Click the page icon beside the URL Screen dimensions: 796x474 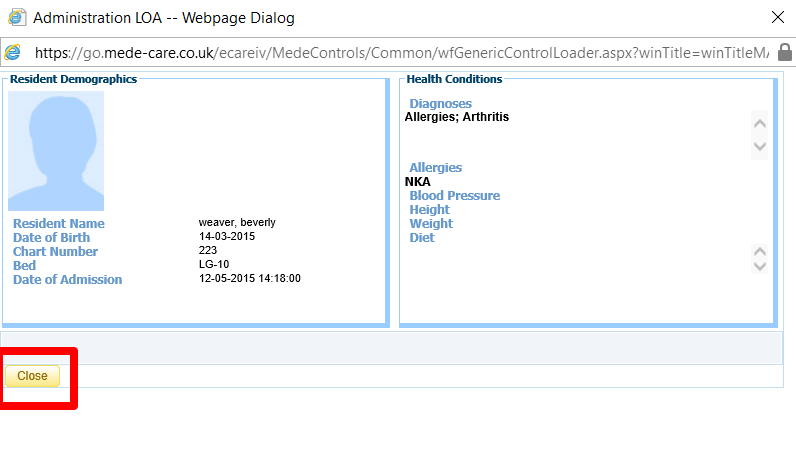click(14, 52)
